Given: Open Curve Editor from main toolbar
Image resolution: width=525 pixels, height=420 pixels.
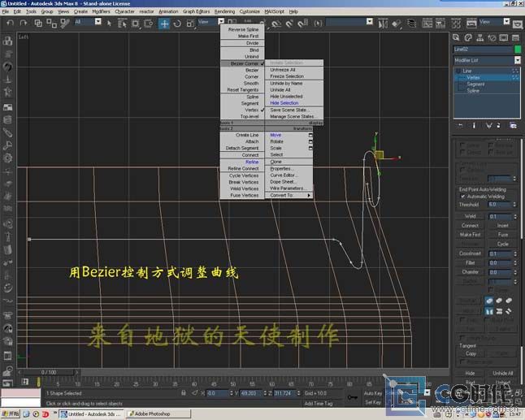Looking at the screenshot, I should (427, 24).
